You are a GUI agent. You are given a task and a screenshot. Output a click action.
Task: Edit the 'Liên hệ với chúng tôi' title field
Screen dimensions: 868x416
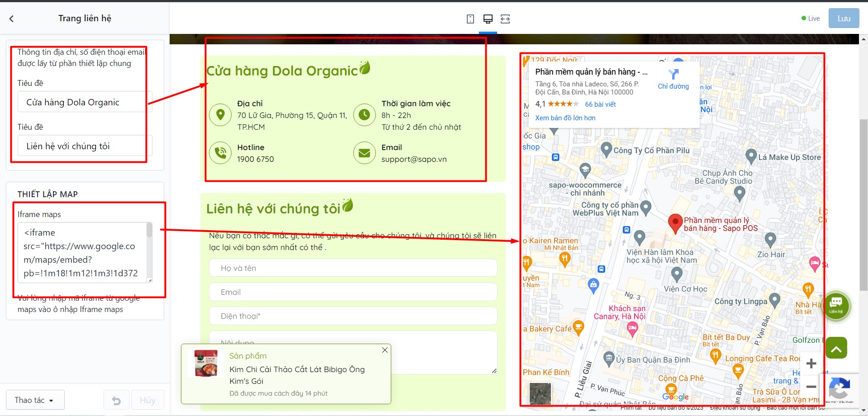tap(85, 146)
